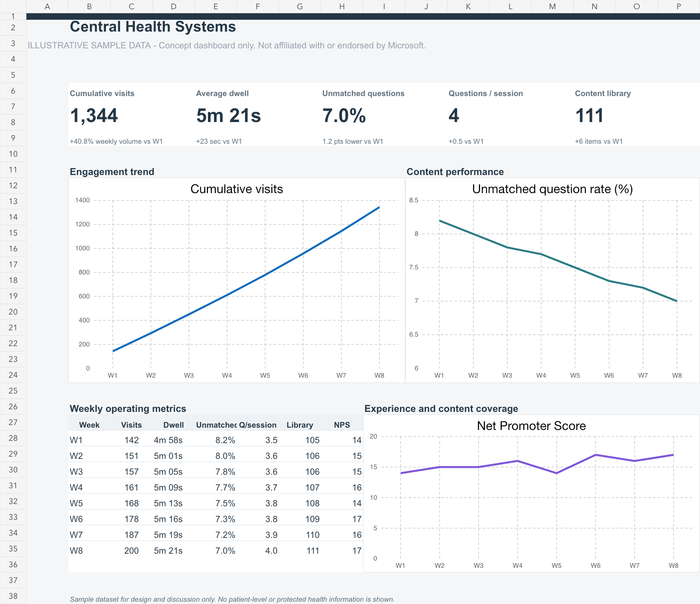This screenshot has width=700, height=604.
Task: Click the NPS column header in table
Action: pos(342,425)
